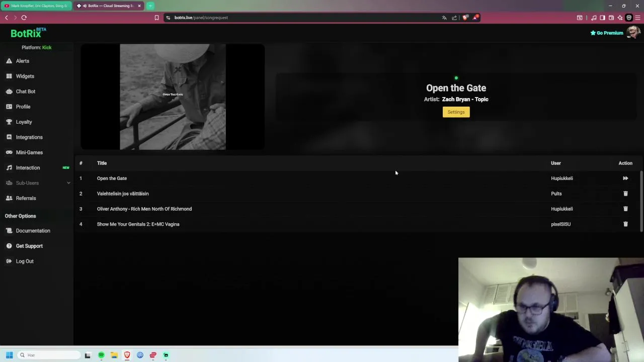Viewport: 644px width, 362px height.
Task: Reload the current page
Action: point(24,18)
